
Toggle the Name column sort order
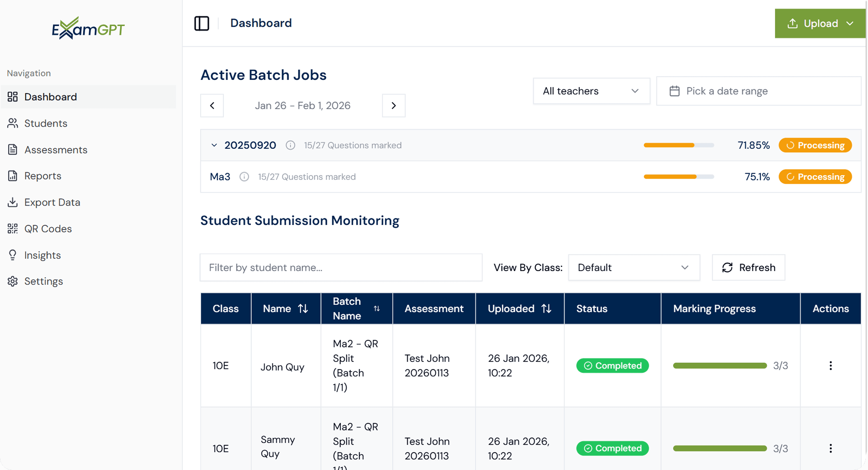click(x=302, y=308)
